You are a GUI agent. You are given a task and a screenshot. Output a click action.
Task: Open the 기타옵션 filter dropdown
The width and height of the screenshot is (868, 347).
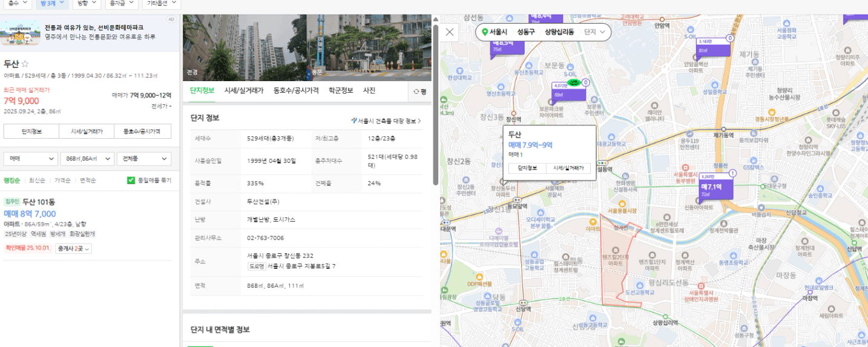160,4
